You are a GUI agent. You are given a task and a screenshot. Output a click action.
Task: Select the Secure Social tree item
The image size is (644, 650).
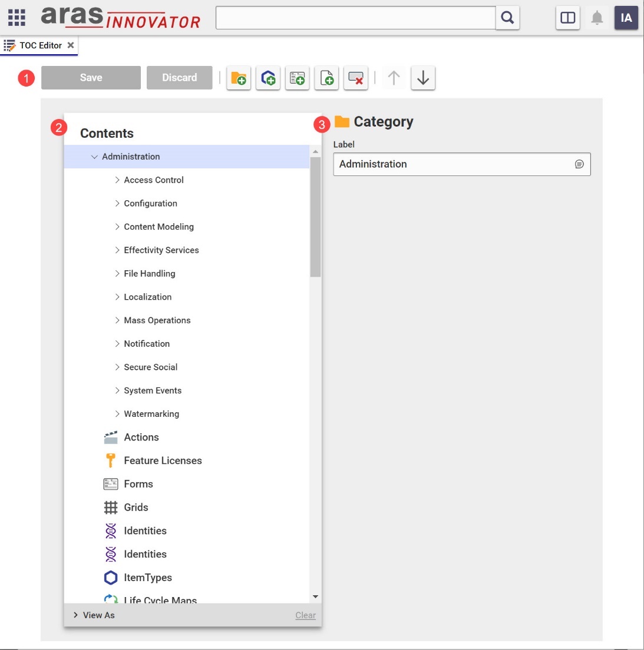[150, 367]
